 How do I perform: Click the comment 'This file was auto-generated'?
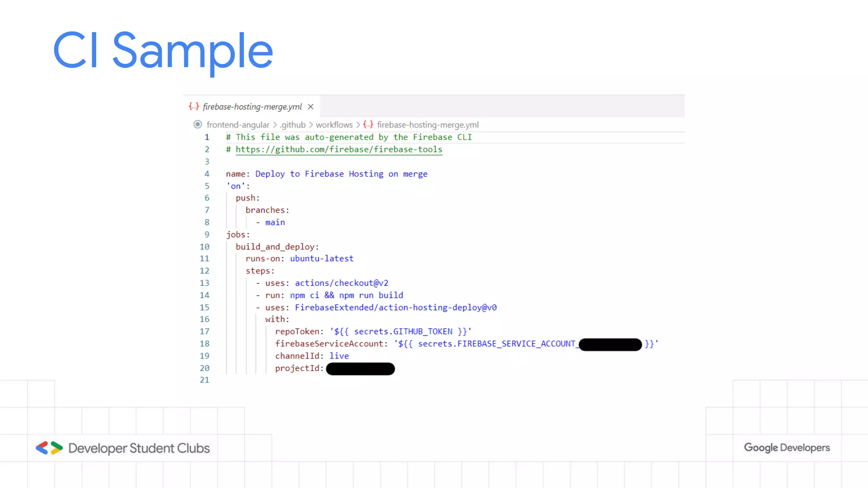coord(349,137)
